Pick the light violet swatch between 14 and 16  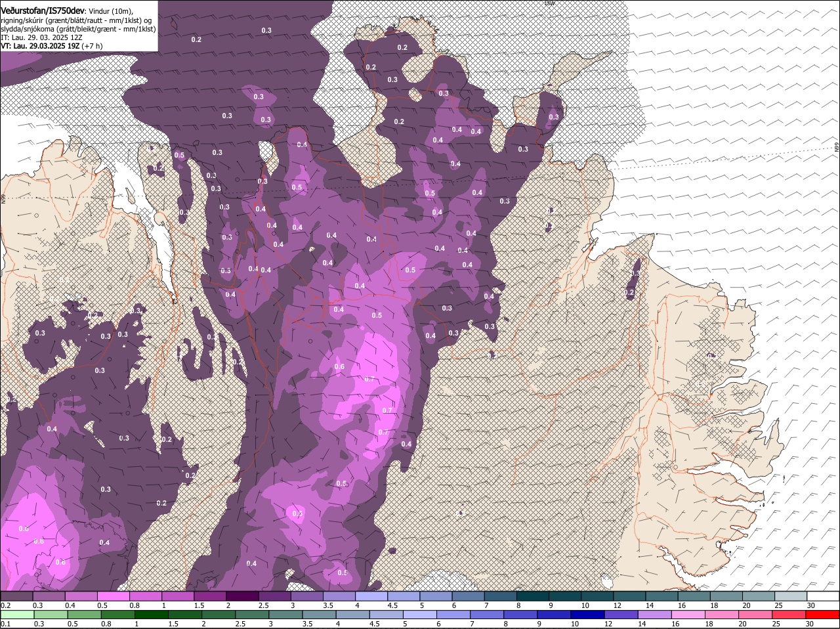point(656,615)
